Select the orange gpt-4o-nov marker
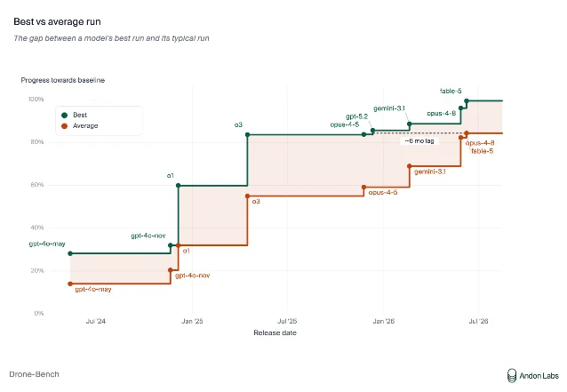Viewport: 567px width, 392px height. pyautogui.click(x=171, y=270)
